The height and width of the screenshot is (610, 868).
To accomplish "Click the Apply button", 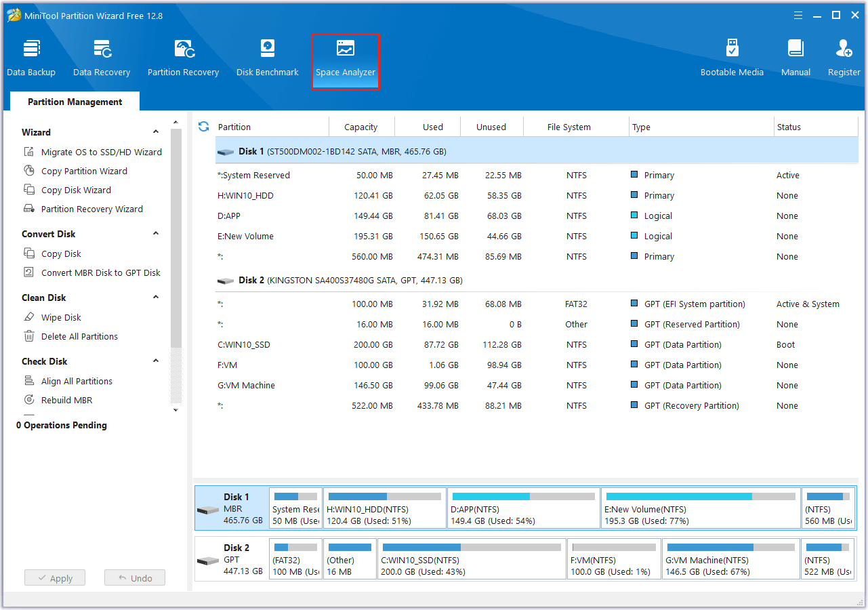I will 54,577.
